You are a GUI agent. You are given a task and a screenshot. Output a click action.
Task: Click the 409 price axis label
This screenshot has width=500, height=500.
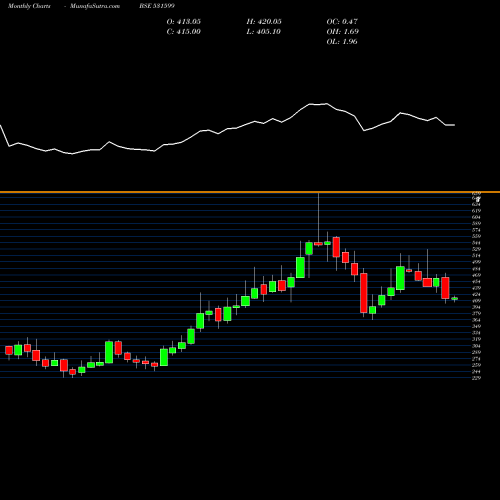[x=477, y=301]
